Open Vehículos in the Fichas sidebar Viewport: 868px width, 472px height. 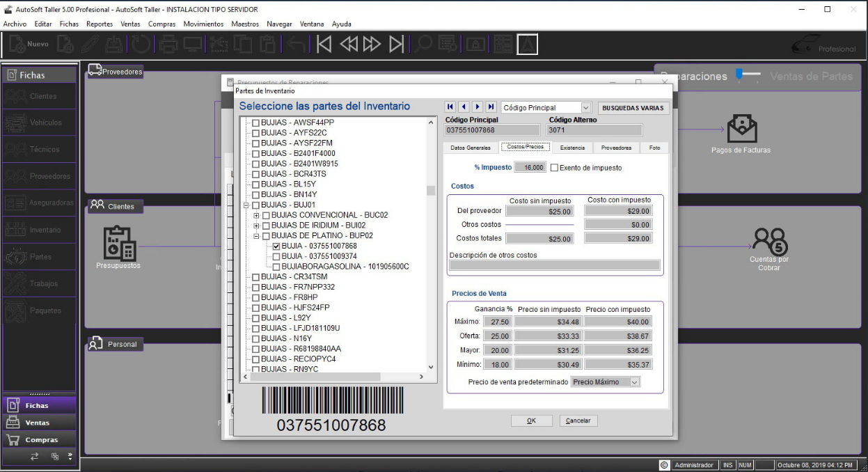coord(40,123)
